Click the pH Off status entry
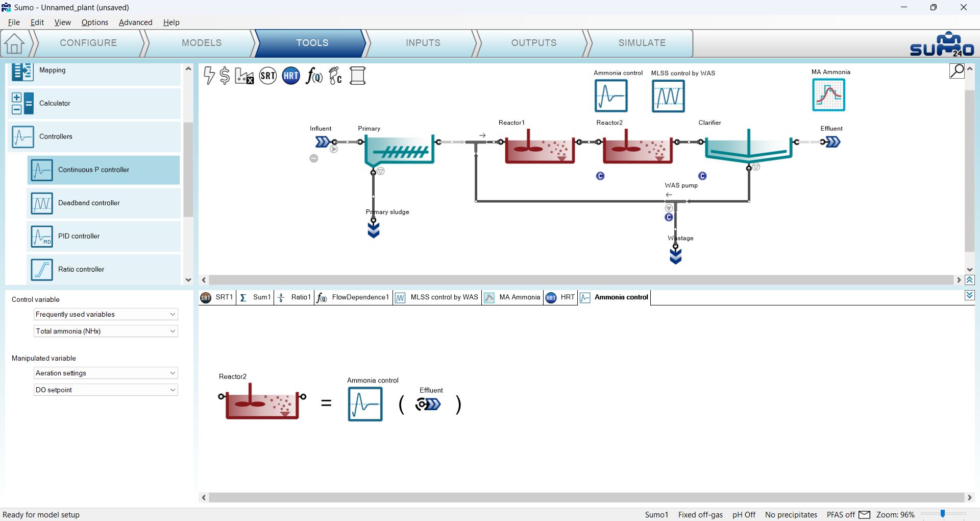 coord(744,514)
